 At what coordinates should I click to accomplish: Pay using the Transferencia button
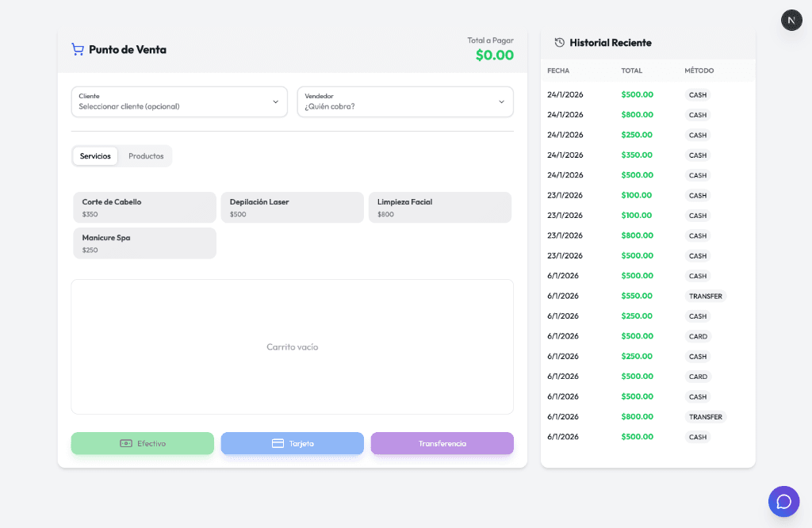[x=442, y=443]
